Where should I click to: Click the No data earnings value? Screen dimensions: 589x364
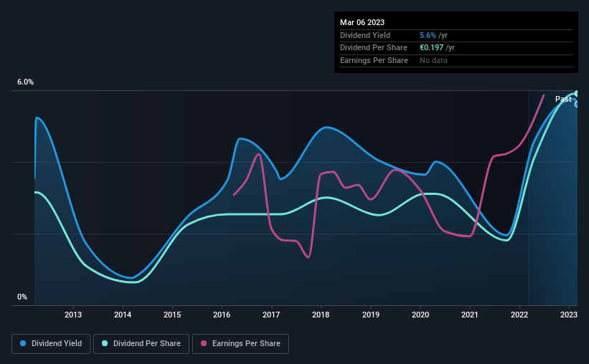(433, 60)
